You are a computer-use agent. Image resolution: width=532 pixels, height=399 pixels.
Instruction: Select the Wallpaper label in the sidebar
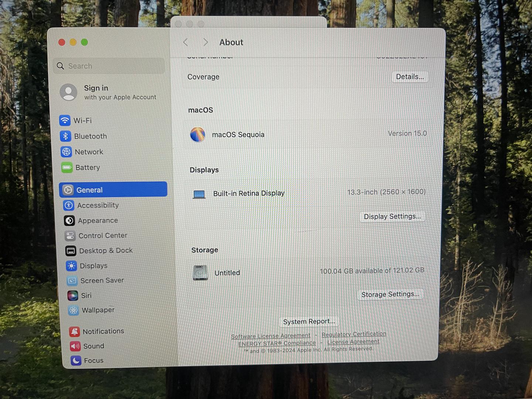pos(98,310)
